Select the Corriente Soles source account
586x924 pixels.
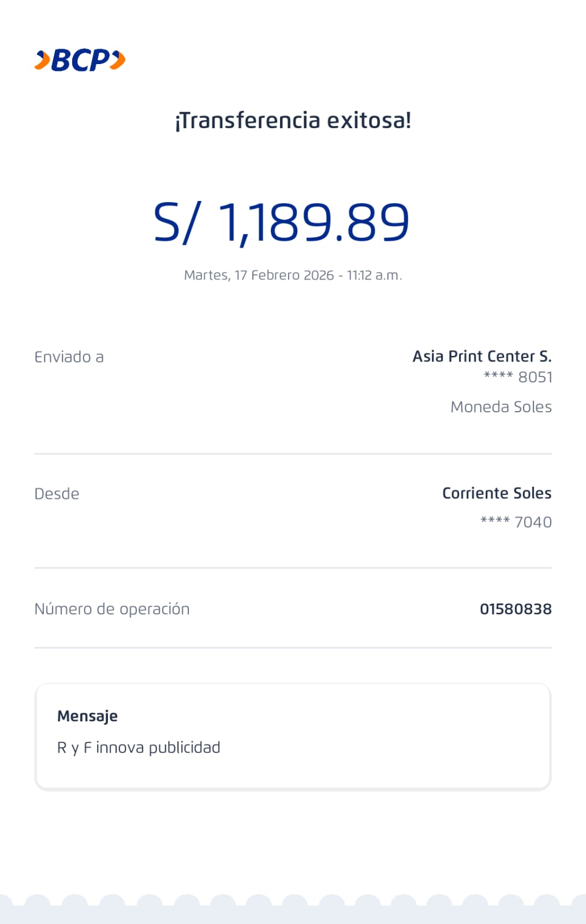click(497, 493)
